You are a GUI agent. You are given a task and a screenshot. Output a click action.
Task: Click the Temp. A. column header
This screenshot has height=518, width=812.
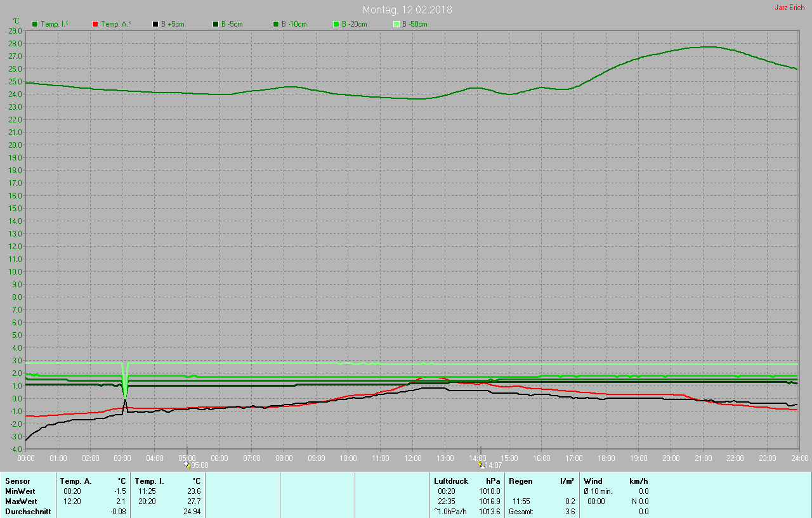point(76,481)
